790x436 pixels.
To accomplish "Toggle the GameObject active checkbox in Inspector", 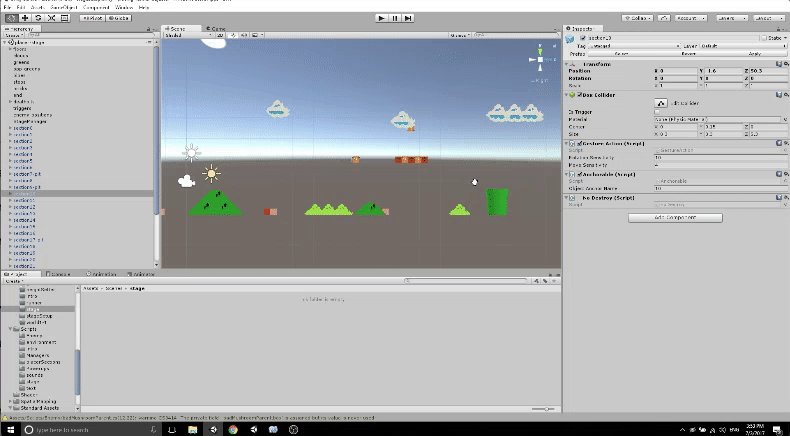I will (583, 38).
